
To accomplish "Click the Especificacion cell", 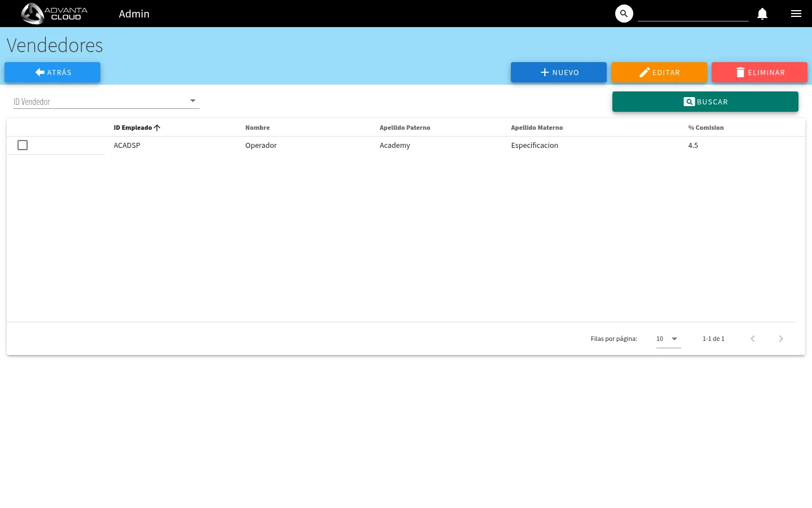I will pos(535,145).
